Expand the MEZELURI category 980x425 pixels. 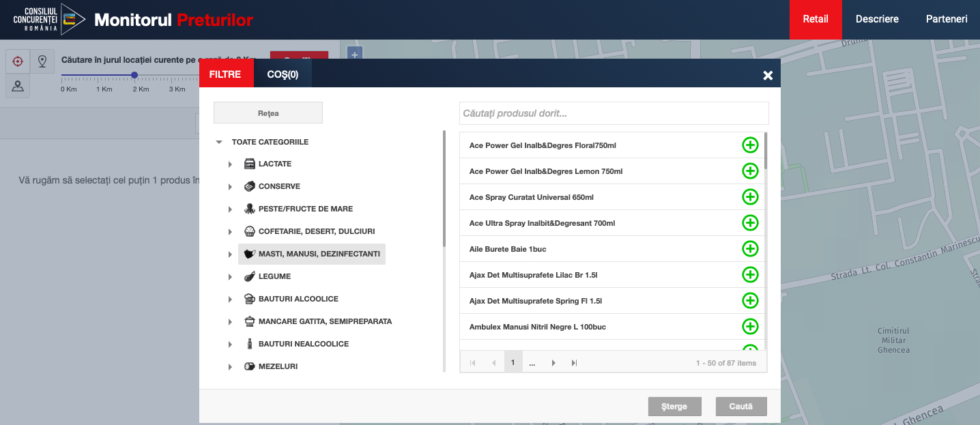(230, 367)
